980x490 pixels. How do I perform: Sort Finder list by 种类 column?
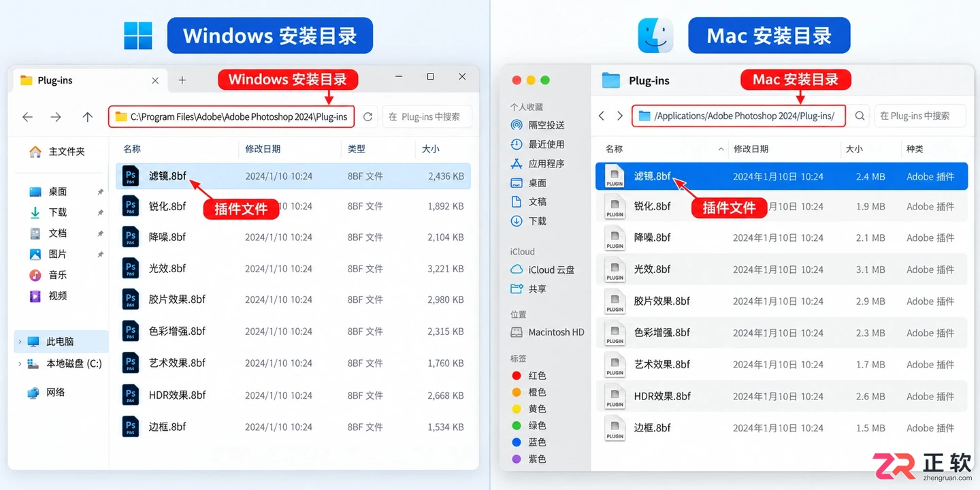pos(915,149)
